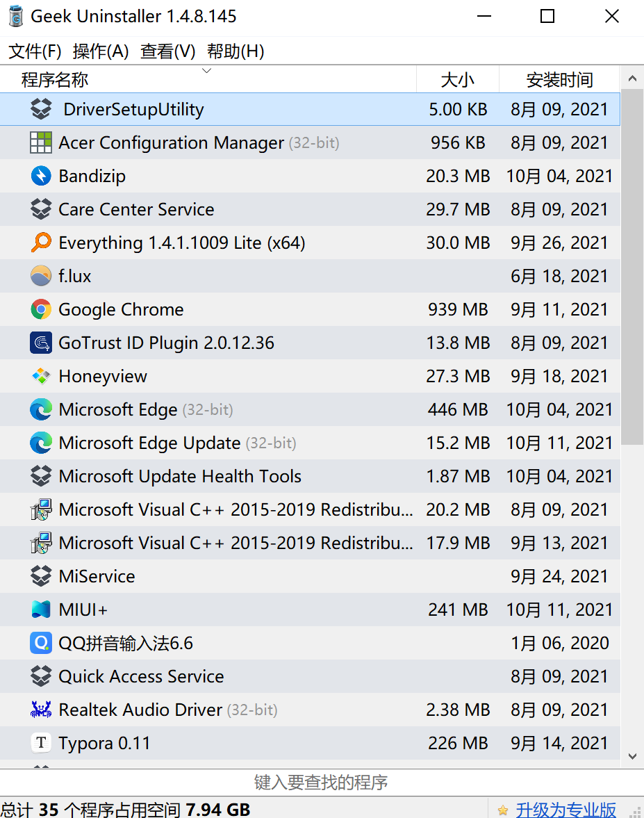The width and height of the screenshot is (644, 818).
Task: Open the 操作(A) menu
Action: 101,51
